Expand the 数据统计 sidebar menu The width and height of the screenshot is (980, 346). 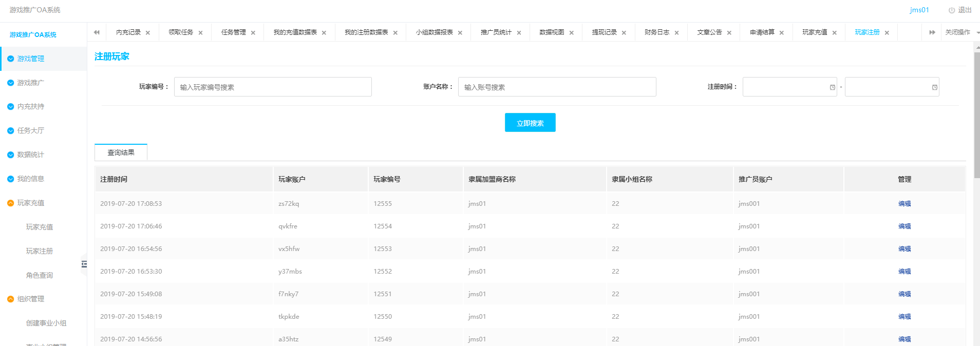pyautogui.click(x=30, y=155)
